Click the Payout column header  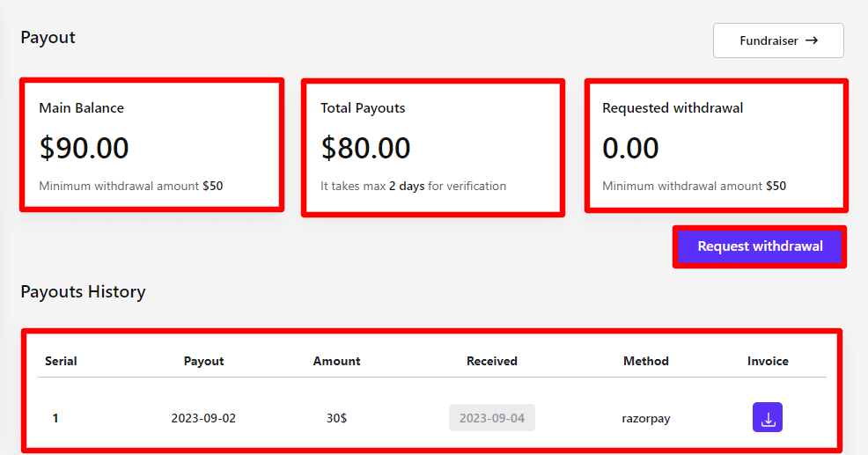203,361
